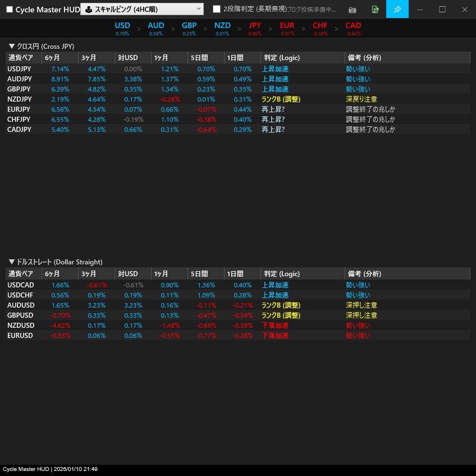The height and width of the screenshot is (476, 476).
Task: Click JPY in the currency strength bar
Action: pos(255,26)
